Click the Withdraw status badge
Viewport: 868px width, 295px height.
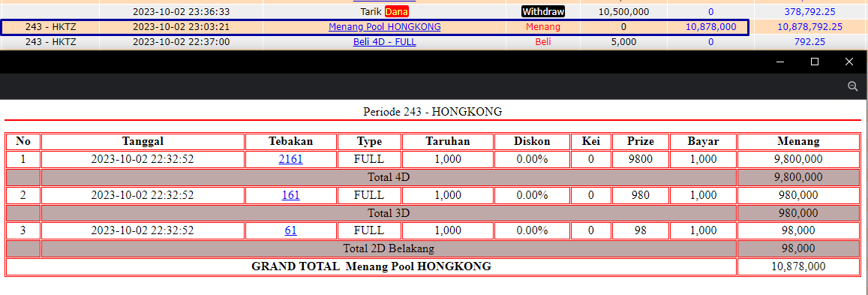543,11
